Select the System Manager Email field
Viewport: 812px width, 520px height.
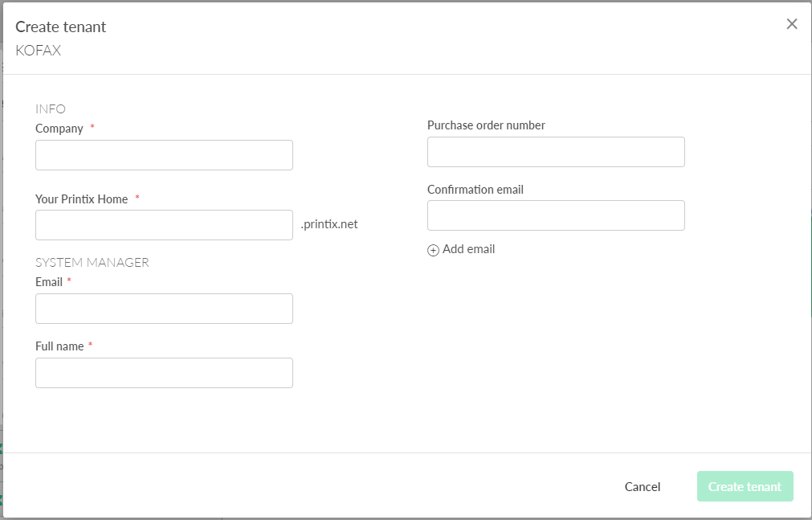point(164,309)
